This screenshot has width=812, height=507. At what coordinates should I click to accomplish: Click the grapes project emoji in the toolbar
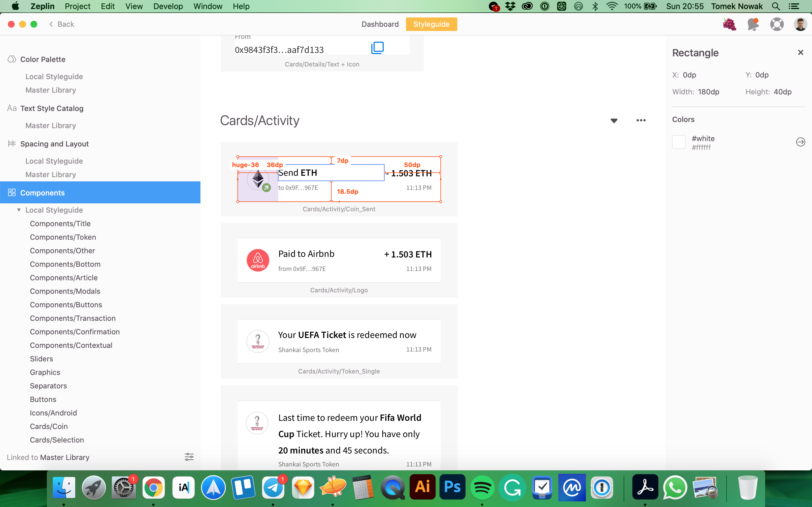(x=729, y=24)
